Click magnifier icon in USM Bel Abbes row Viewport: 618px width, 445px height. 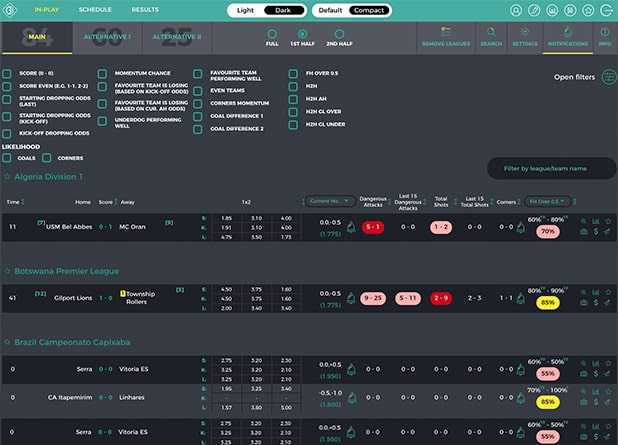click(583, 221)
